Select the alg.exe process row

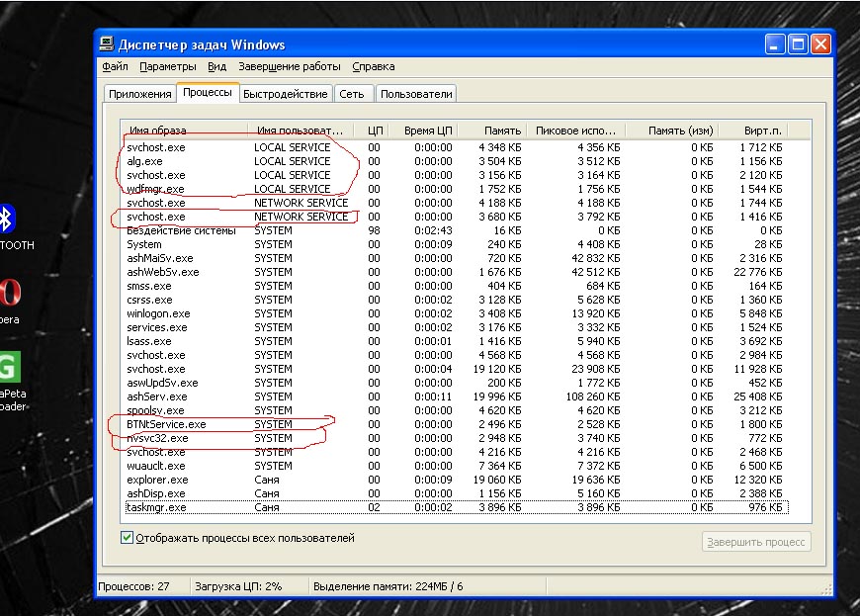click(457, 161)
